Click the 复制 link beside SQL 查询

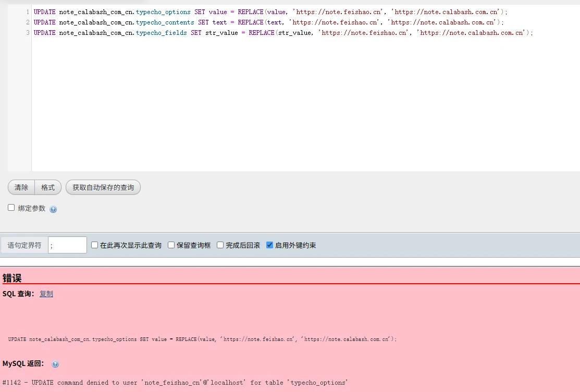tap(46, 294)
